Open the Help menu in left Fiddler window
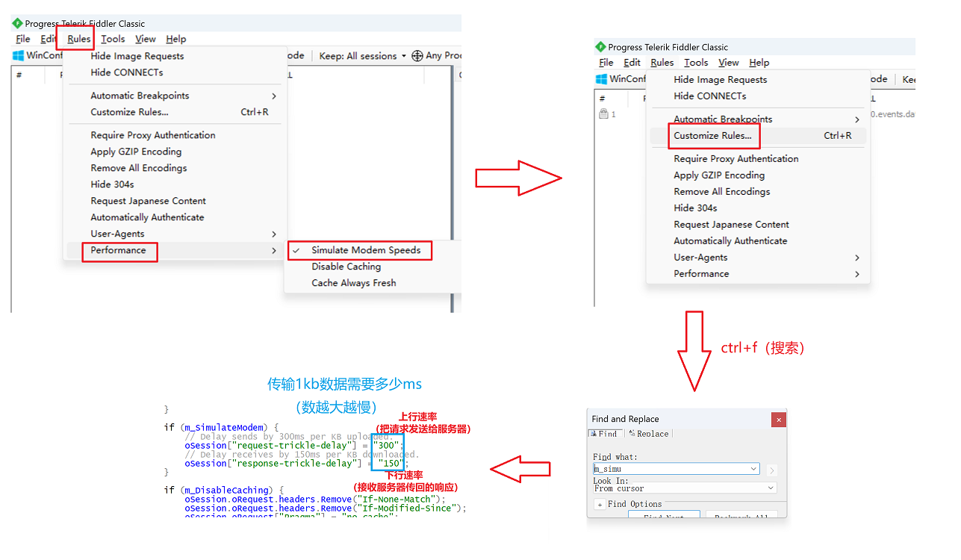 tap(175, 39)
